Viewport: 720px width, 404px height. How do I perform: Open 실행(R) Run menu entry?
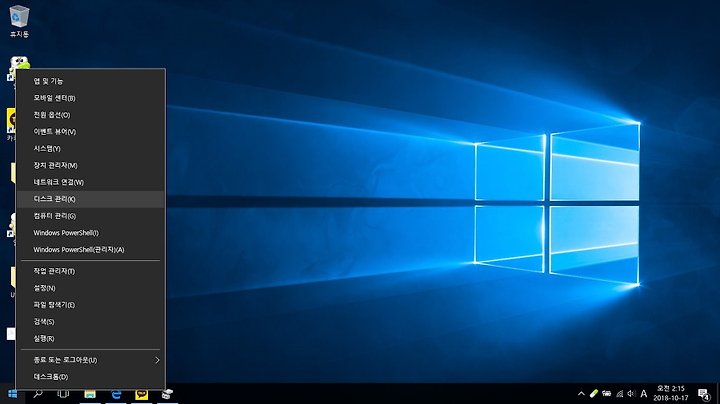90,339
